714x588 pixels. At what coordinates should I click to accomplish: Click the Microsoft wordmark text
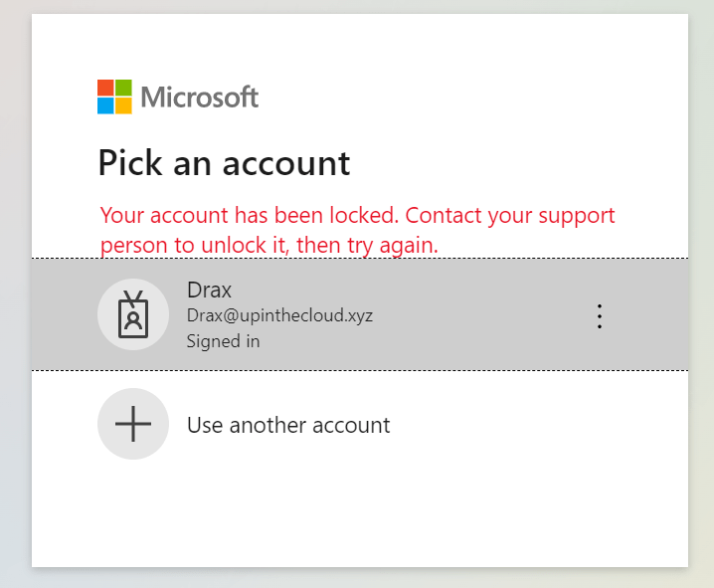click(200, 97)
